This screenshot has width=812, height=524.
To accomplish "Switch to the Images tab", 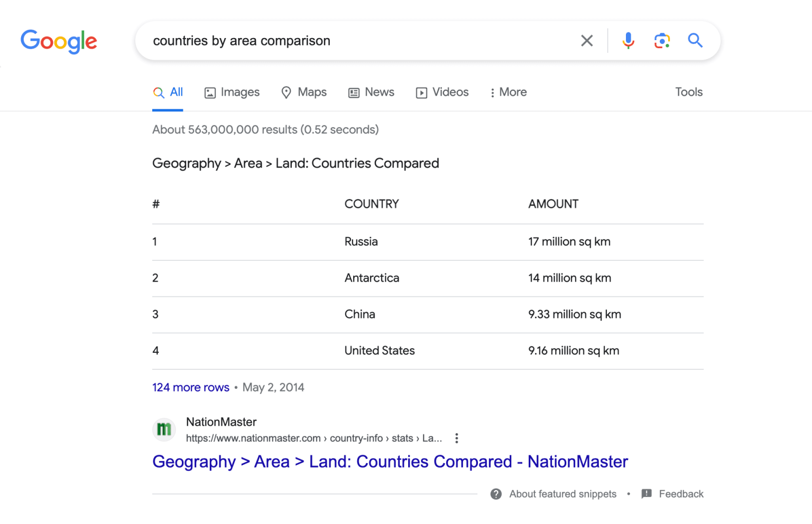I will [x=232, y=92].
